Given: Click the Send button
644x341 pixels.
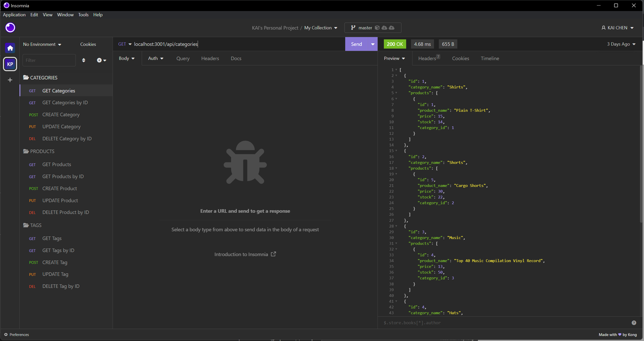Looking at the screenshot, I should (x=356, y=44).
